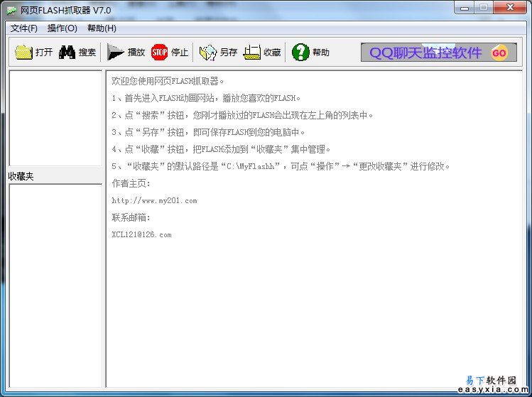This screenshot has height=397, width=532.
Task: Click the found FLASH list box
Action: [55, 118]
